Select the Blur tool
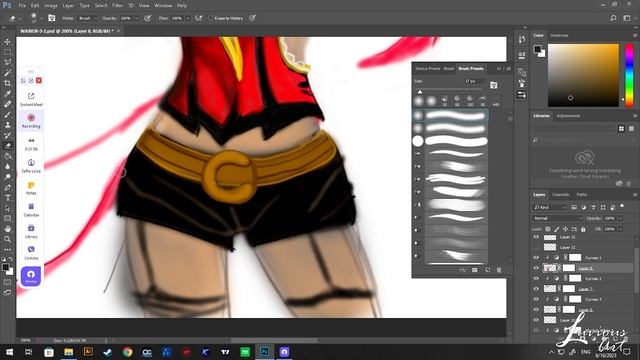 7,167
